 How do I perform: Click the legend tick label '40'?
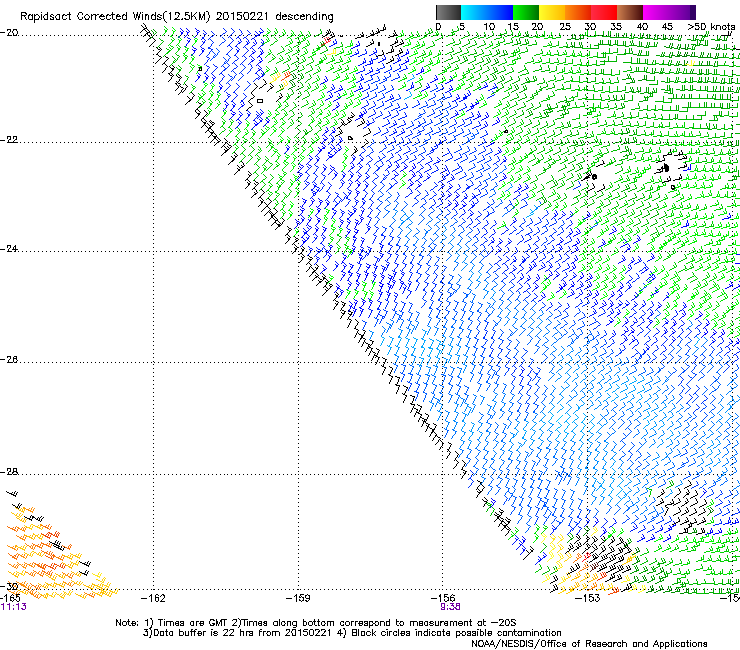[x=642, y=27]
